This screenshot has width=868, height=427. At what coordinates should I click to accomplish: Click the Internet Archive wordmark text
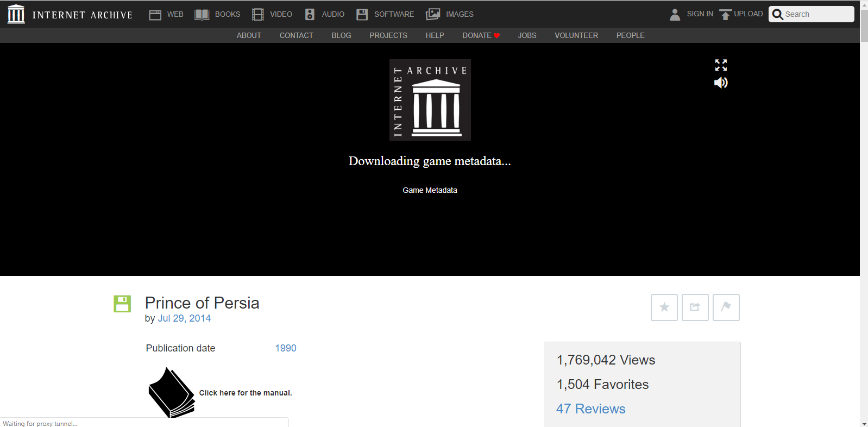[x=83, y=15]
